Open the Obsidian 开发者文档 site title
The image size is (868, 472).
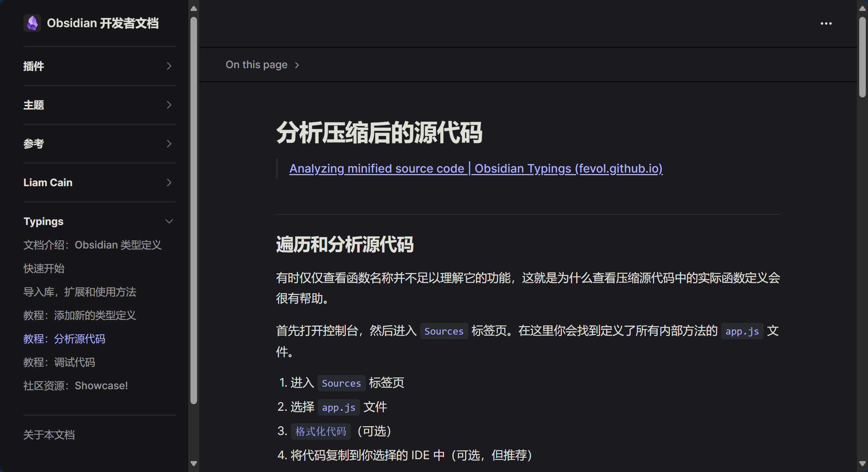point(103,23)
